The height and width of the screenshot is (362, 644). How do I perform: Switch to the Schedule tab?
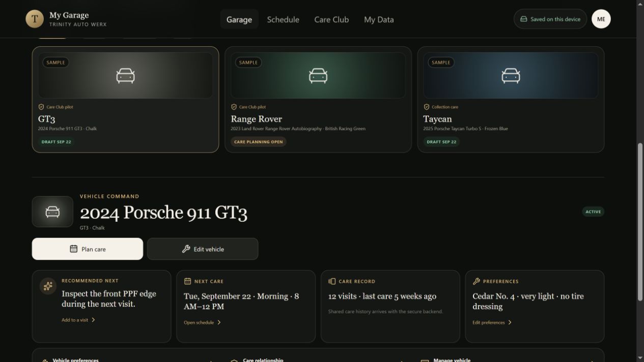tap(283, 19)
